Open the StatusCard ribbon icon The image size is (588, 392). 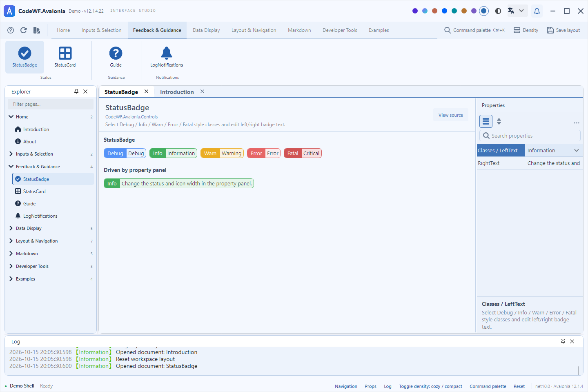(x=65, y=57)
